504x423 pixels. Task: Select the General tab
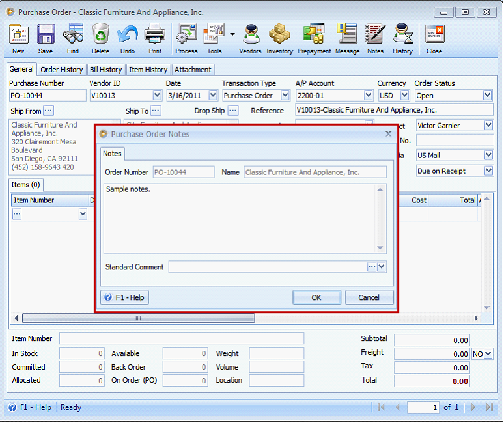pos(21,69)
